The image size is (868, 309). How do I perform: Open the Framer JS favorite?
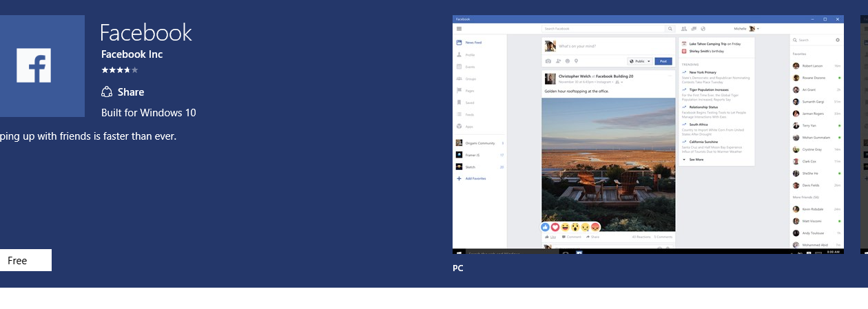[x=480, y=155]
